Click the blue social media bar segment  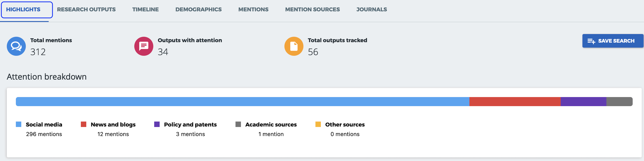pyautogui.click(x=242, y=102)
